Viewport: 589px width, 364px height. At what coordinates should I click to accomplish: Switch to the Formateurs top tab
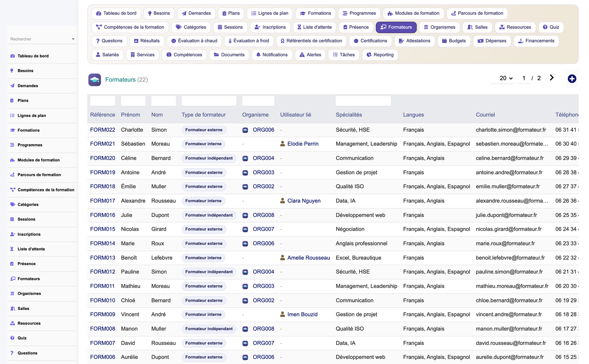pyautogui.click(x=396, y=27)
